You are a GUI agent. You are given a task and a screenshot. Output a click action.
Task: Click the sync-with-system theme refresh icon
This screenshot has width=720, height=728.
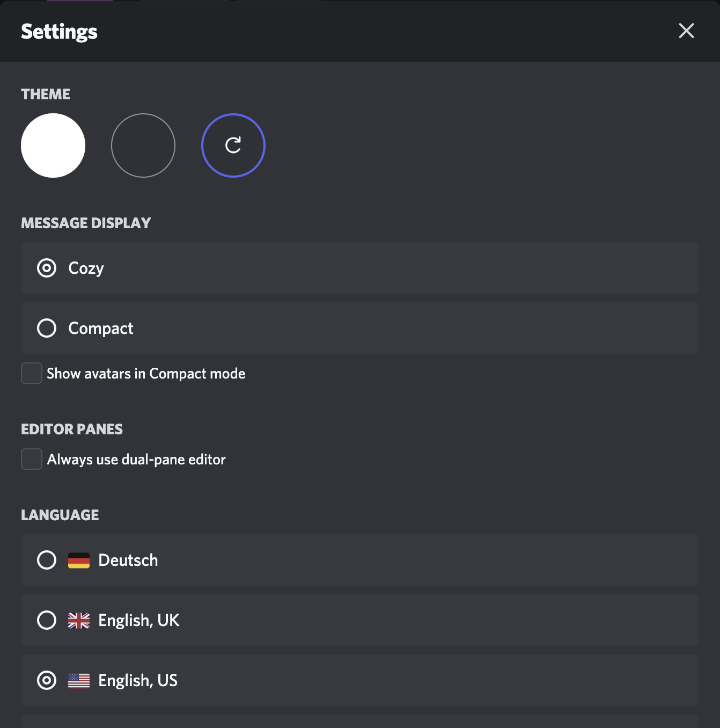pos(233,145)
